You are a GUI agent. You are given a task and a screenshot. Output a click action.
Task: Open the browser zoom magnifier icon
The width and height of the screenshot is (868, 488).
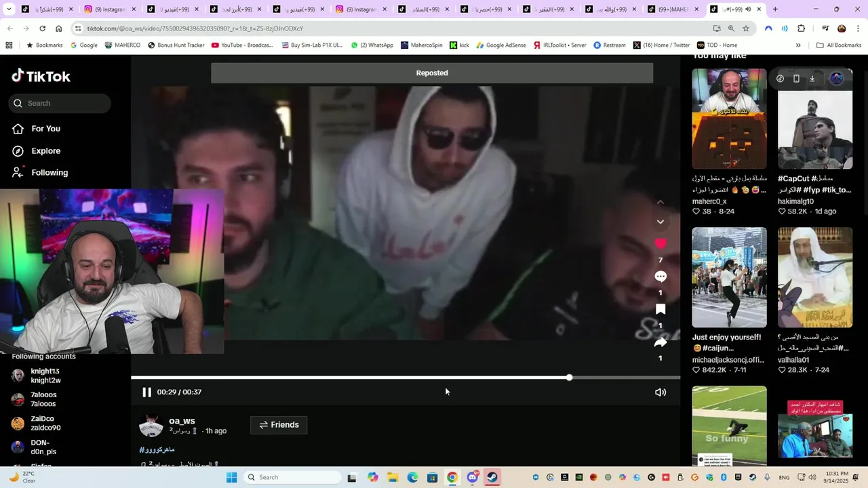tap(731, 28)
